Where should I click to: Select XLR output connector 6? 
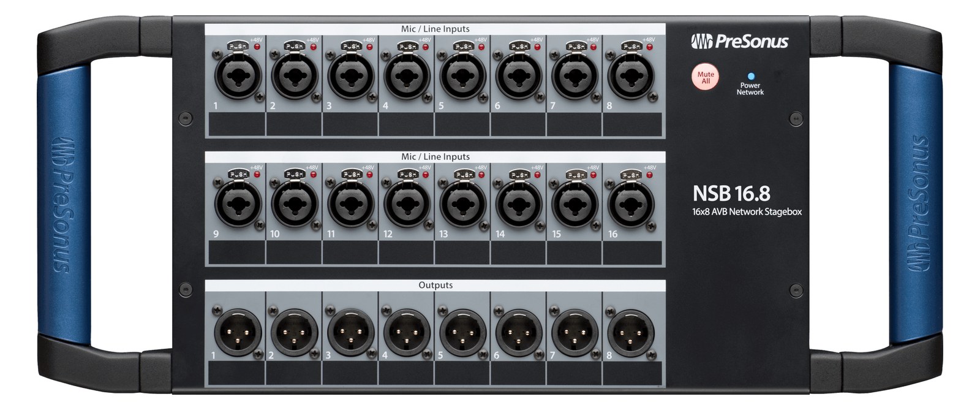[x=519, y=332]
